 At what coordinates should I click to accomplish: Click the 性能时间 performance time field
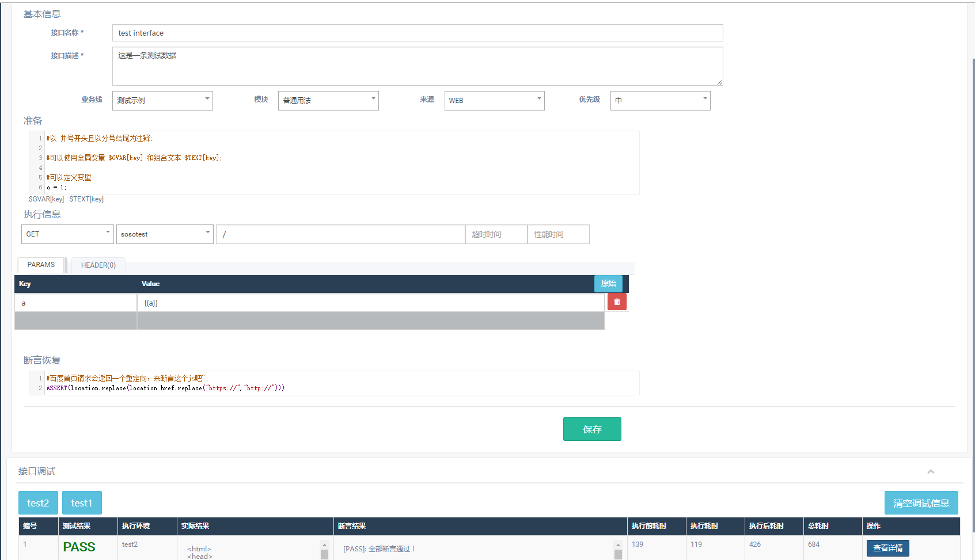559,234
